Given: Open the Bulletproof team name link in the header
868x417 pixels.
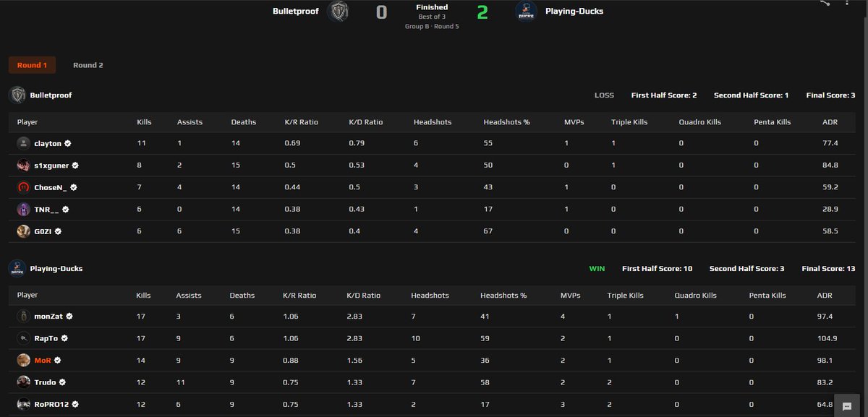Looking at the screenshot, I should 295,12.
